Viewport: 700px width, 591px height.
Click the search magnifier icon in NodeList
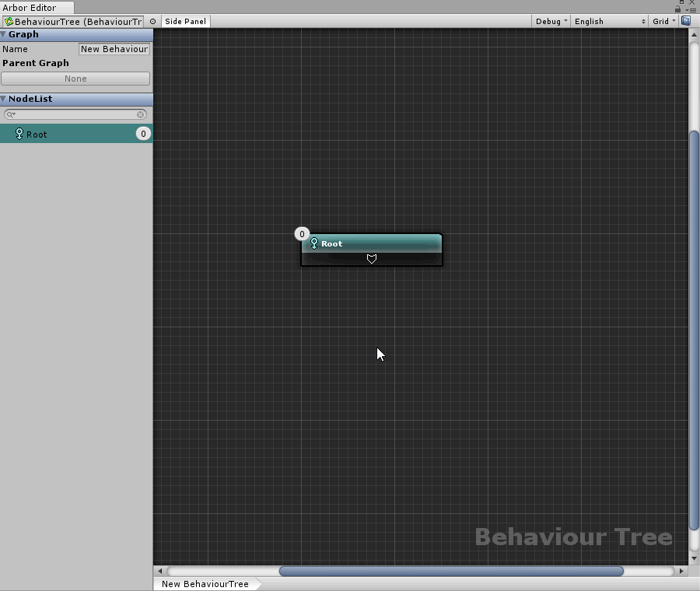pos(11,114)
